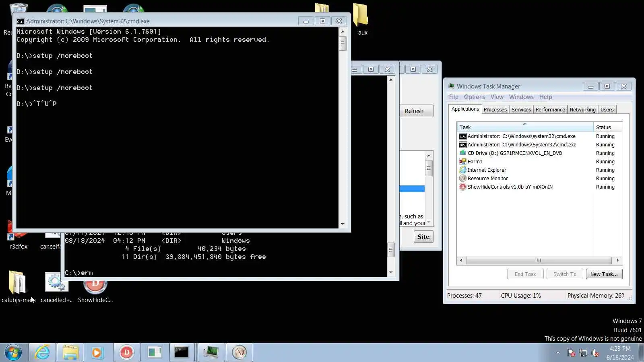Open the Windows Start menu orb

click(13, 352)
